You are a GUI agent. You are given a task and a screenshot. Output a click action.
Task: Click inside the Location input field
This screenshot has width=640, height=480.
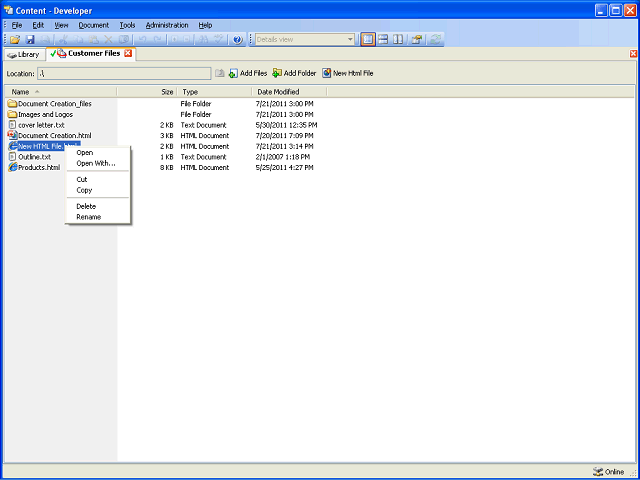pyautogui.click(x=124, y=73)
